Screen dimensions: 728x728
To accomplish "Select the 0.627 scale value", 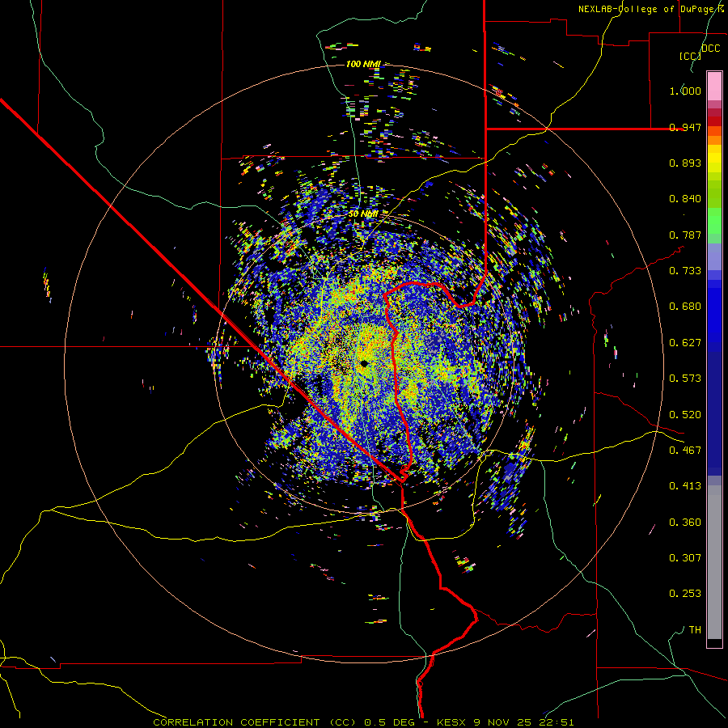I will [x=685, y=343].
